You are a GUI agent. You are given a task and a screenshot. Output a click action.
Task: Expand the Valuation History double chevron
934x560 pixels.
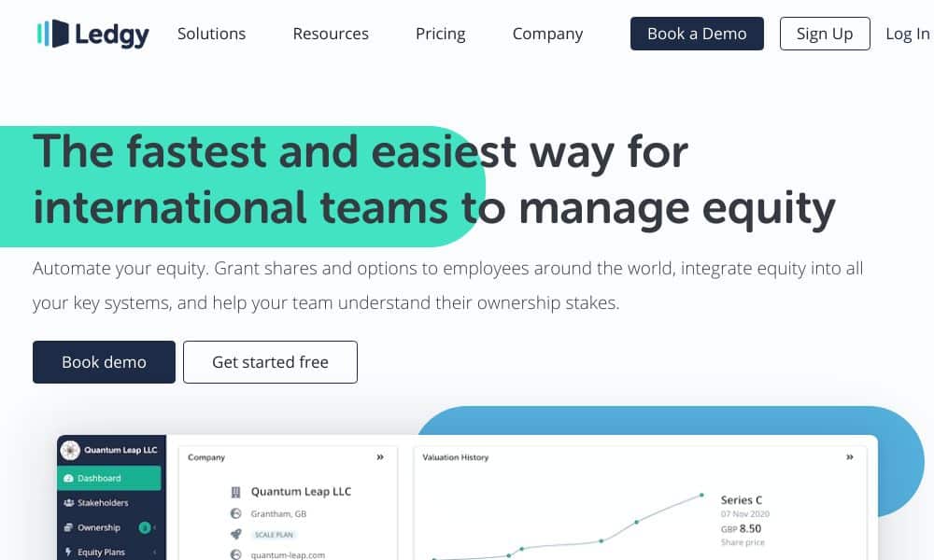[849, 457]
